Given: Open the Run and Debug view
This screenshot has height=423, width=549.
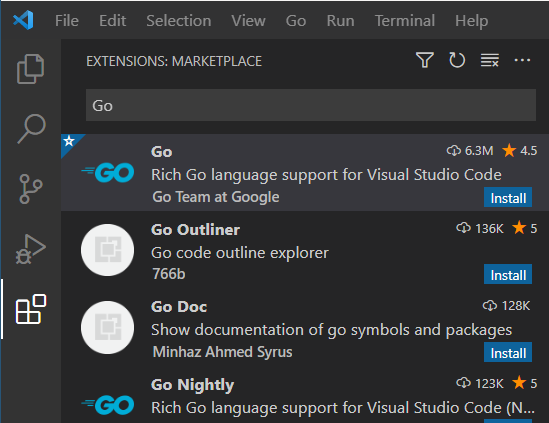Looking at the screenshot, I should coord(30,249).
